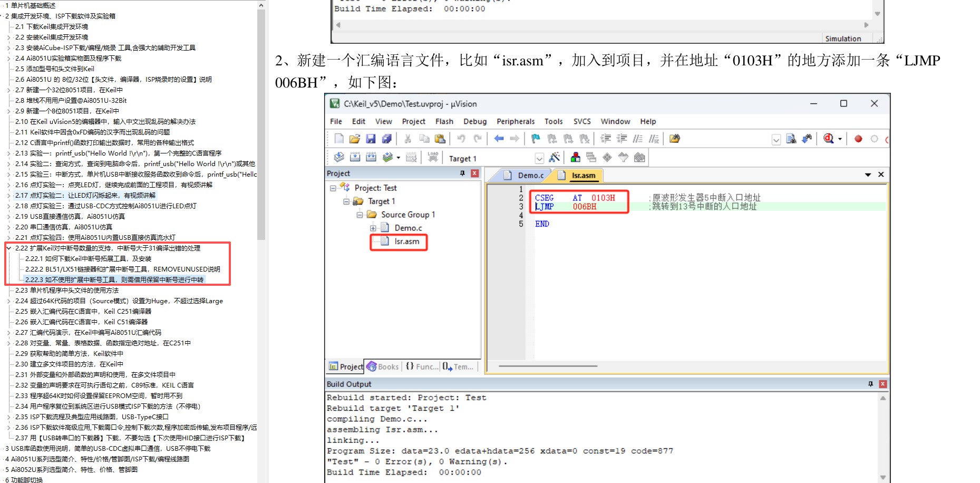Open the Project menu in µVision
The width and height of the screenshot is (980, 483).
(x=413, y=121)
